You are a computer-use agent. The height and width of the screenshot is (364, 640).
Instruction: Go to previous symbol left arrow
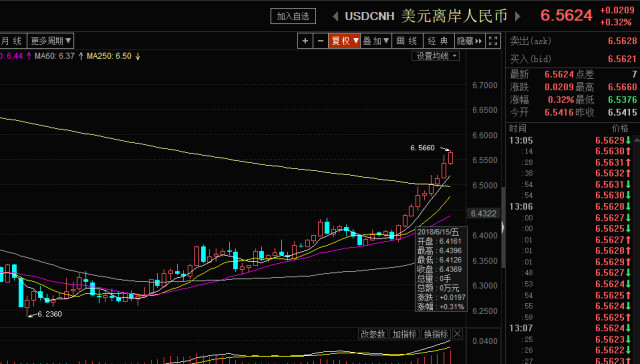(335, 16)
